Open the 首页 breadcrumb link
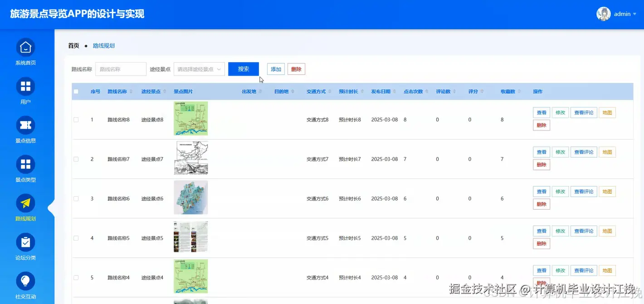Screen dimensions: 644x304 (x=73, y=45)
